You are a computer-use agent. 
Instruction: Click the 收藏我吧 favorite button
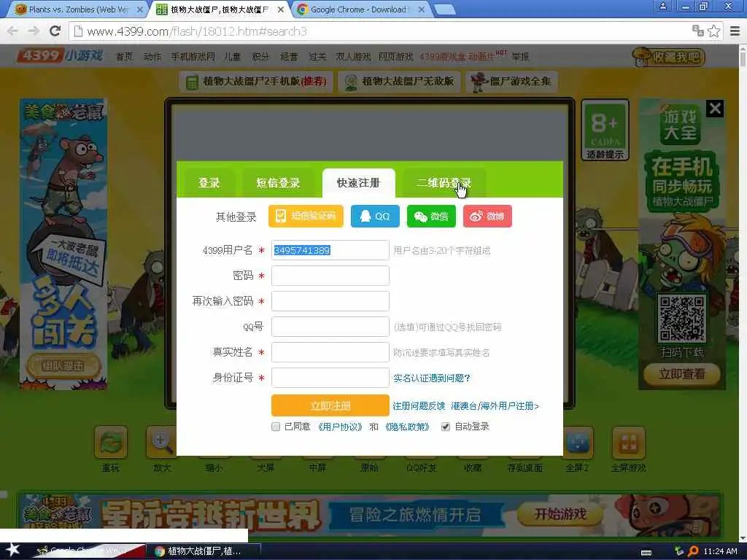668,57
